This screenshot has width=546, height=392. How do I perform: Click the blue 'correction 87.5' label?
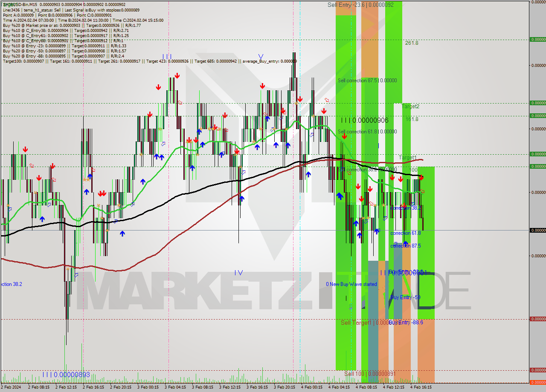pyautogui.click(x=405, y=246)
